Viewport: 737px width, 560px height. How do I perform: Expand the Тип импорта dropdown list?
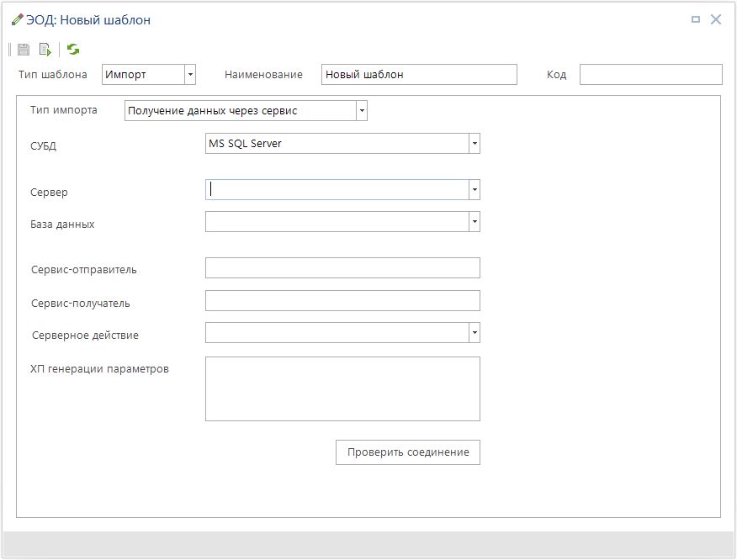pos(362,111)
